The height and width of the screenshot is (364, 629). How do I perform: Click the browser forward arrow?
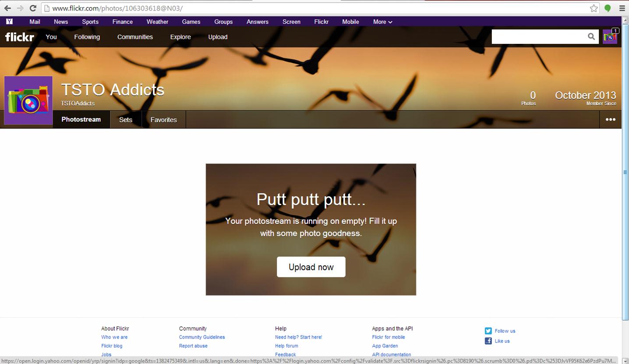20,8
